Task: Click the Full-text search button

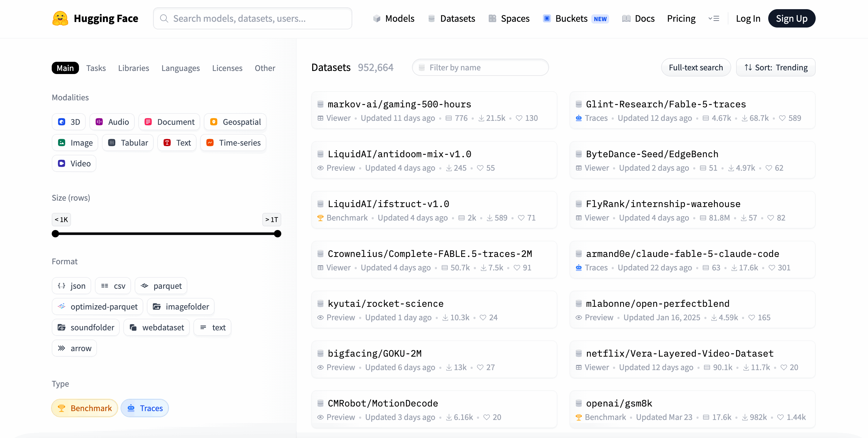Action: (696, 67)
